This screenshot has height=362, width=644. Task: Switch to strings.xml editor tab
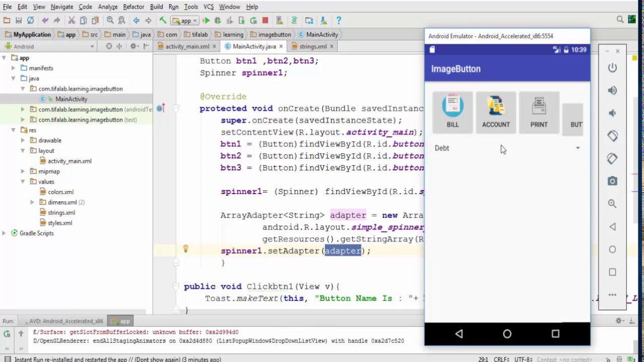tap(313, 46)
